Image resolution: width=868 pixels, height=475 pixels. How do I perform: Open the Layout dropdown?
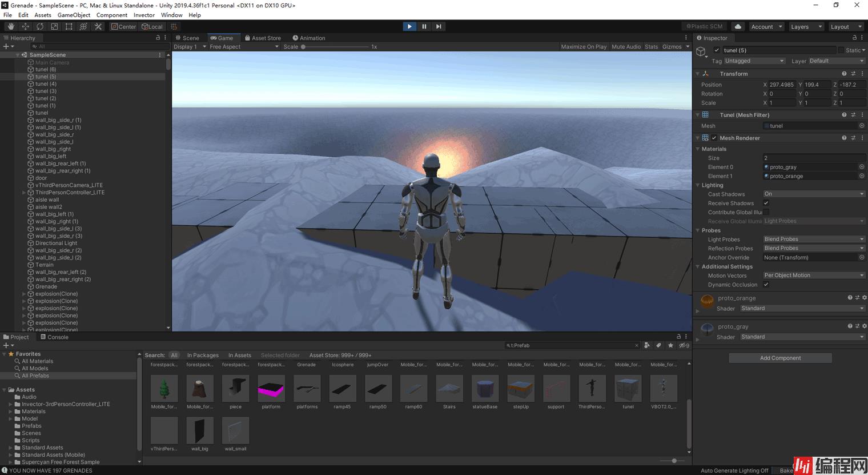[x=845, y=26]
